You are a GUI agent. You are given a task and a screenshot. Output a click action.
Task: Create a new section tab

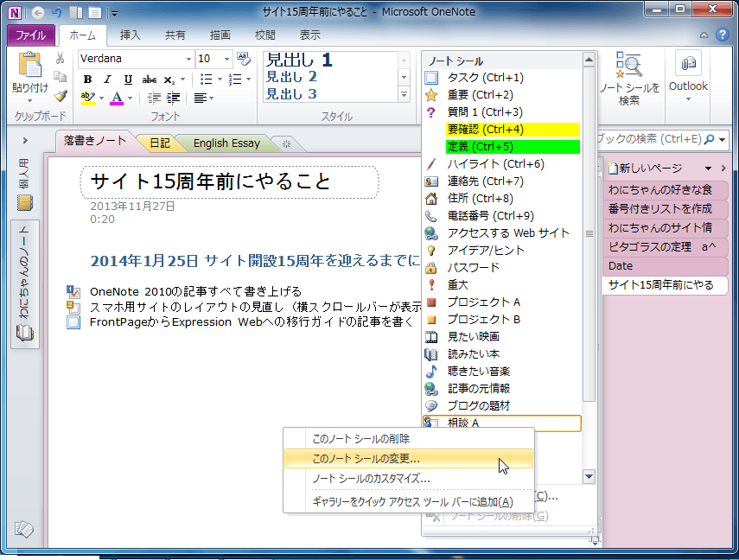point(287,143)
